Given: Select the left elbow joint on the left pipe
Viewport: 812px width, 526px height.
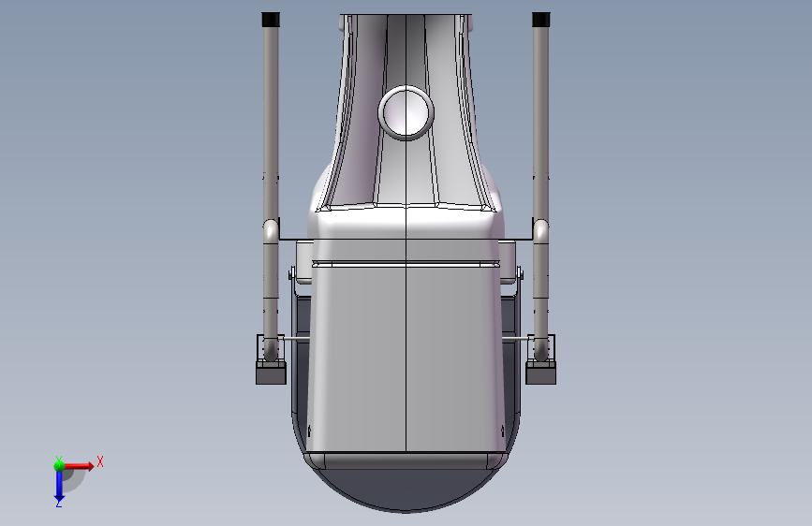Looking at the screenshot, I should pyautogui.click(x=271, y=231).
